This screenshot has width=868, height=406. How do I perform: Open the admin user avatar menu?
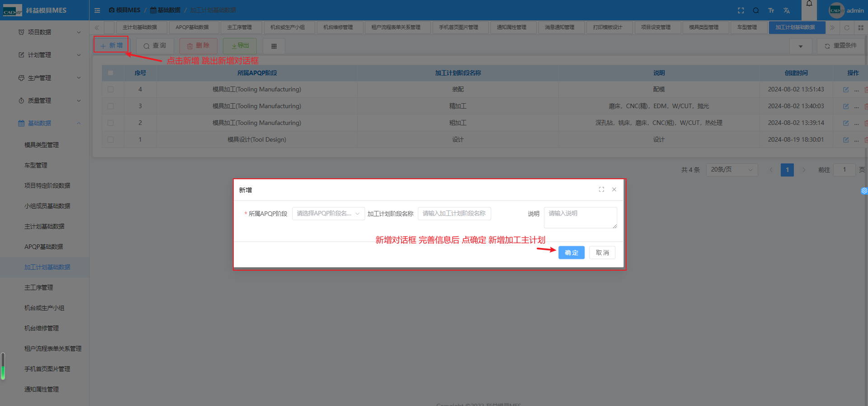(846, 10)
